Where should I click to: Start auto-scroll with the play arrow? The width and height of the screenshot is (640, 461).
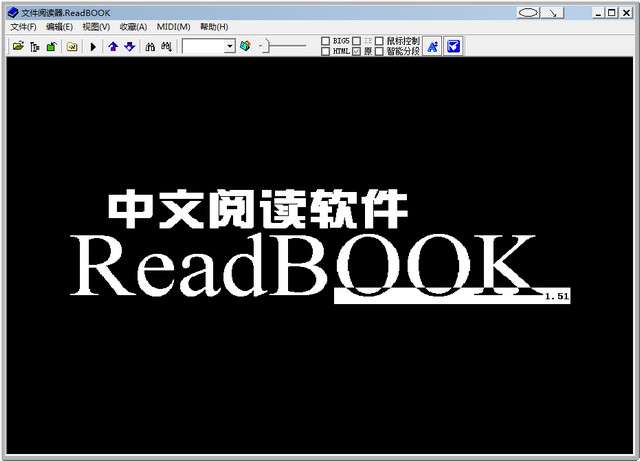click(x=93, y=47)
